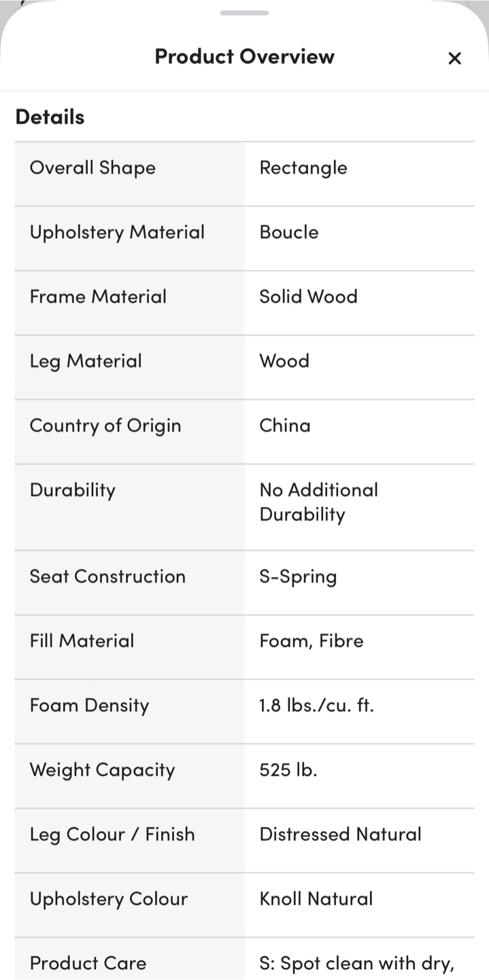Tap the Rectangle shape value
The height and width of the screenshot is (980, 489).
(303, 168)
